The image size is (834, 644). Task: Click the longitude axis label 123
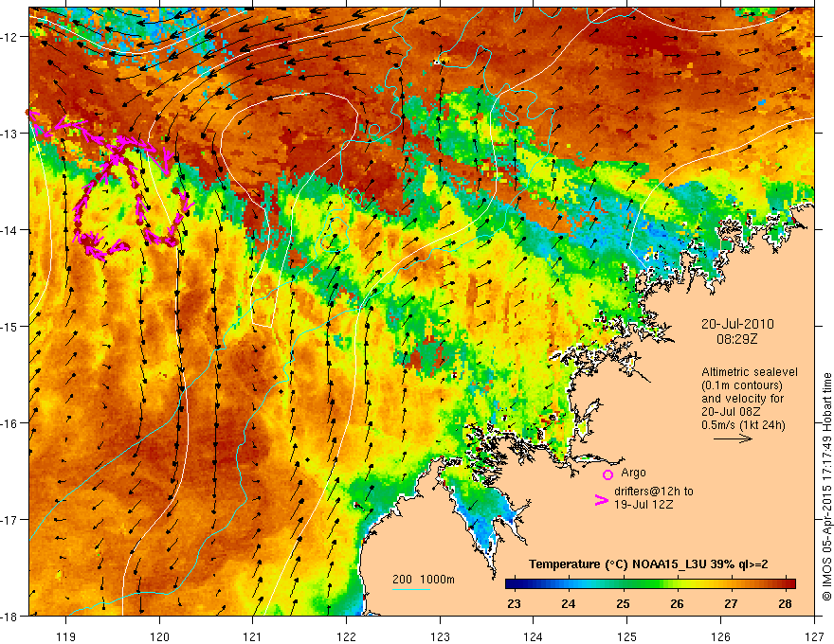(x=440, y=636)
